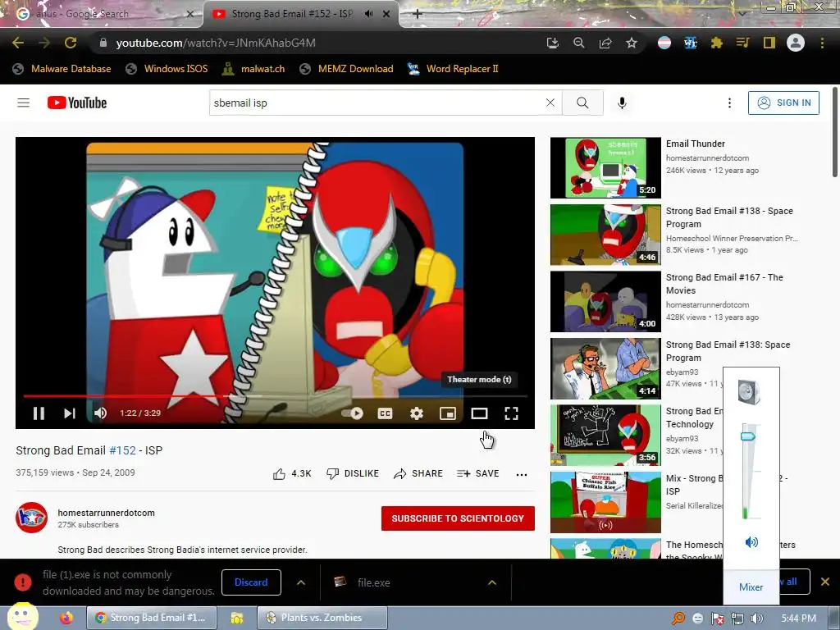Image resolution: width=840 pixels, height=630 pixels.
Task: Clear the search box text
Action: (550, 103)
